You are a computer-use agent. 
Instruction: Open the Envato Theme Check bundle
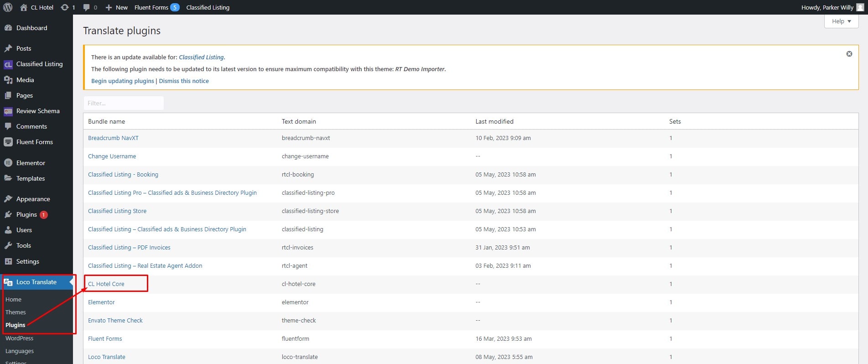point(115,320)
